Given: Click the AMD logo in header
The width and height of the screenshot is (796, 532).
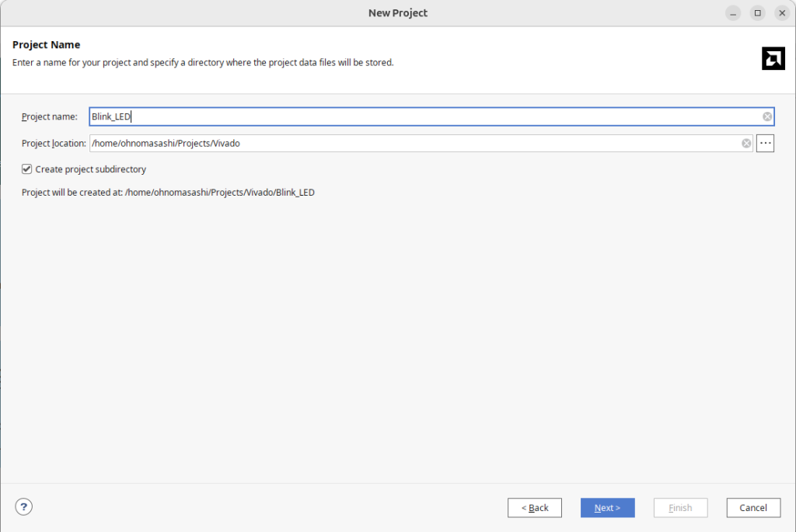Looking at the screenshot, I should [773, 58].
